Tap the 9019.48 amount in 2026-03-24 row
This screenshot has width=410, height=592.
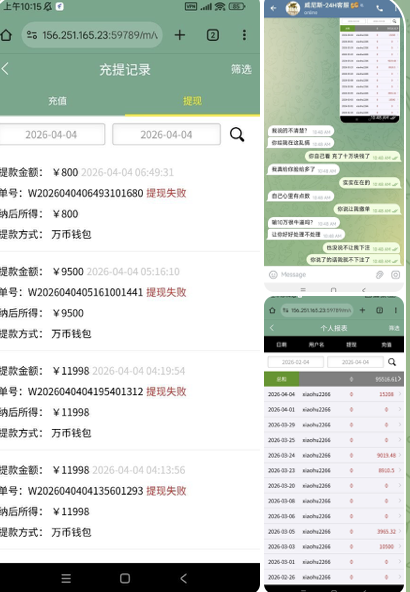(386, 455)
